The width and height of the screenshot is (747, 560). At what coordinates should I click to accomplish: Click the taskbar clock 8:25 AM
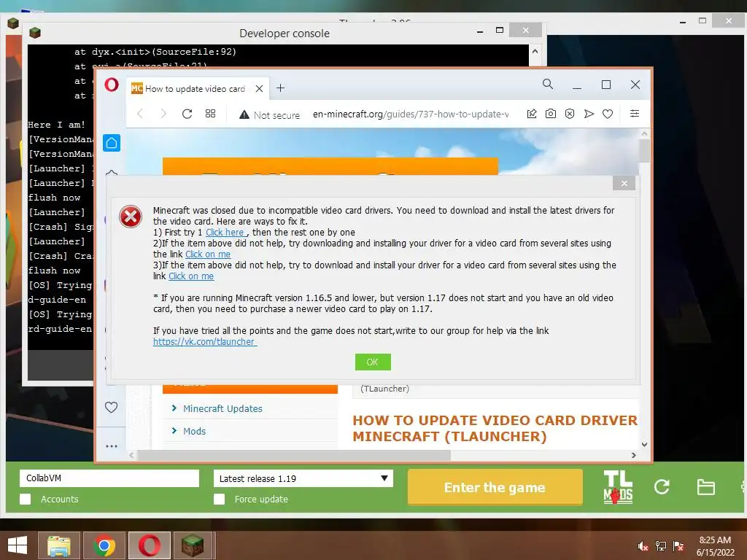click(715, 540)
